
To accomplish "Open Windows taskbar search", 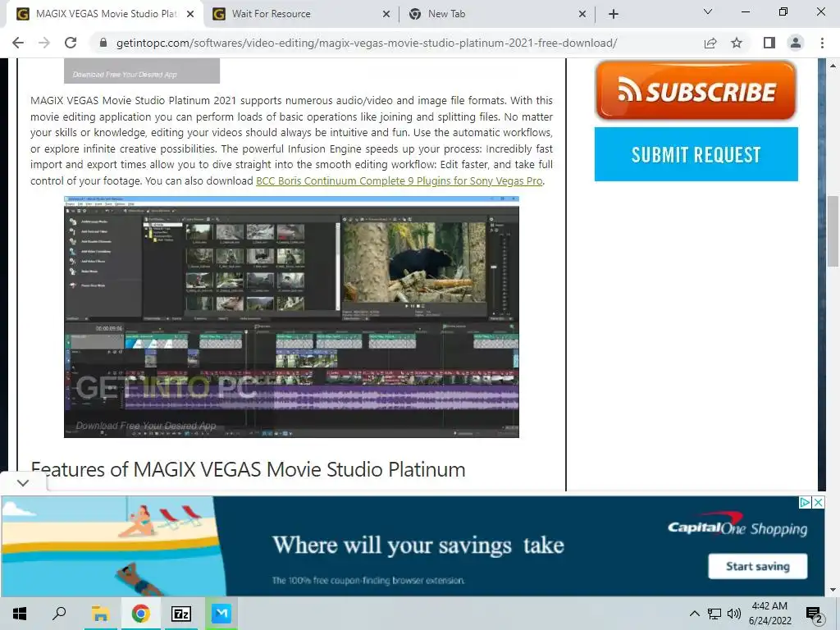I will pyautogui.click(x=59, y=614).
